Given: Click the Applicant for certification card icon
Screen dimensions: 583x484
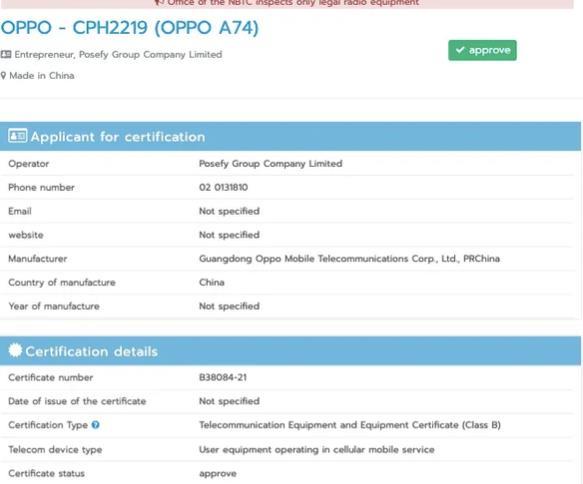Looking at the screenshot, I should pyautogui.click(x=17, y=136).
